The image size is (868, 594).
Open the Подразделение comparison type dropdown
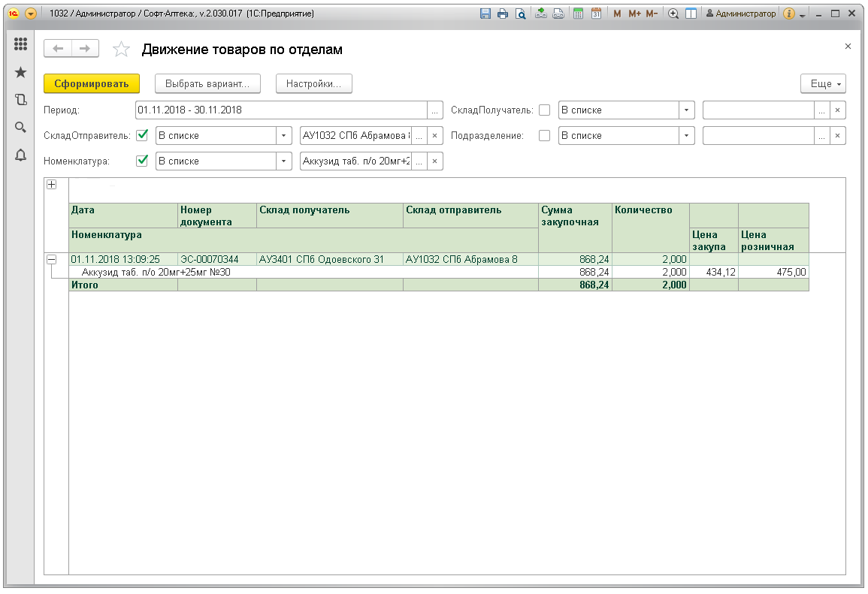point(686,136)
